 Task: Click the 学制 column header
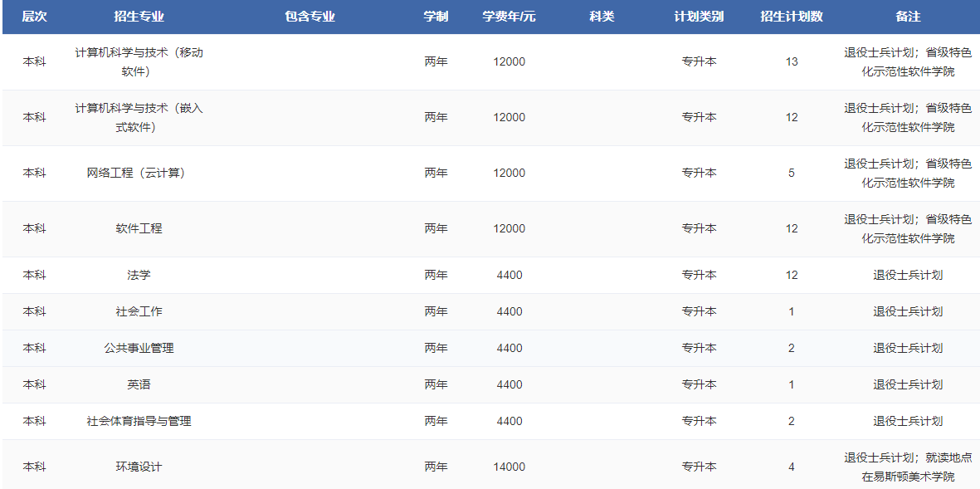436,17
